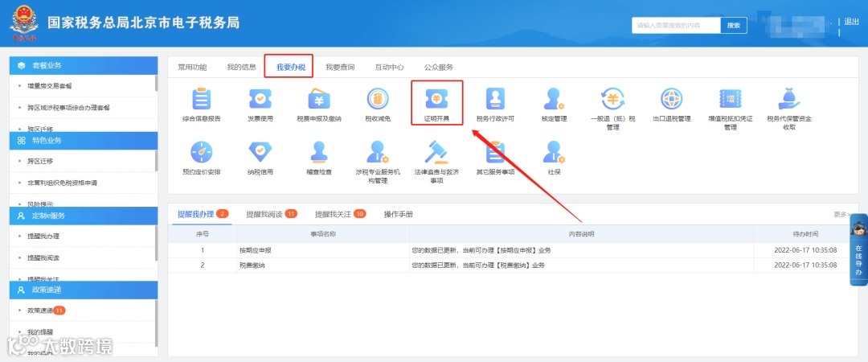Image resolution: width=868 pixels, height=362 pixels.
Task: Expand 特色业务 sidebar section
Action: pyautogui.click(x=84, y=140)
